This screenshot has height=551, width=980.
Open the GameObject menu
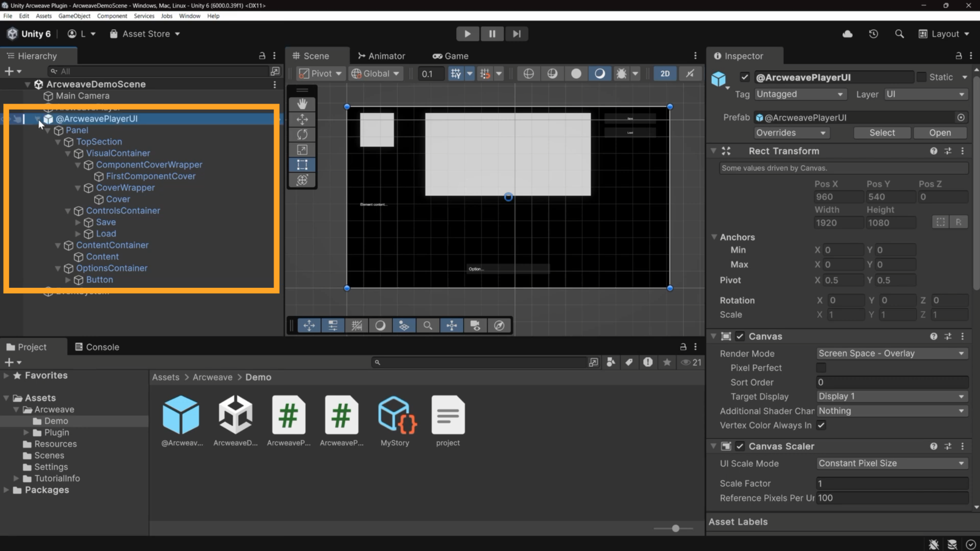(x=75, y=16)
